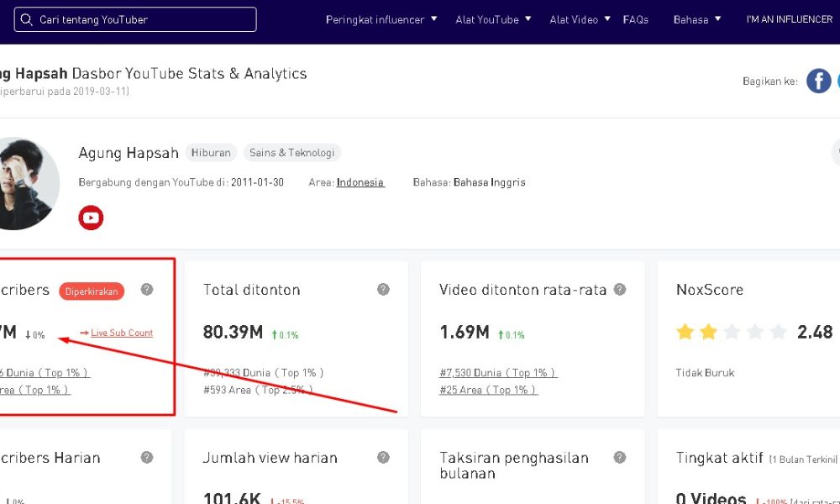The width and height of the screenshot is (840, 504).
Task: Click the third NoxScore star
Action: pos(732,332)
